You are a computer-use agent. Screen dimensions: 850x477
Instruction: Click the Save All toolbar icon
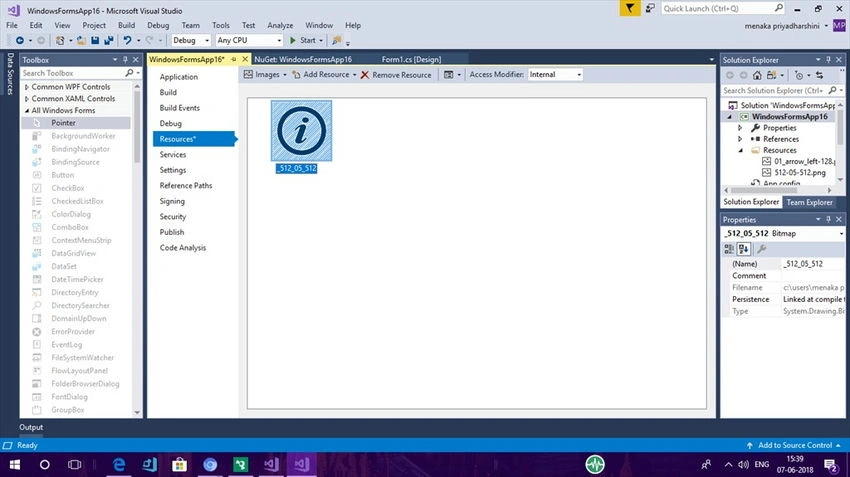pos(109,40)
